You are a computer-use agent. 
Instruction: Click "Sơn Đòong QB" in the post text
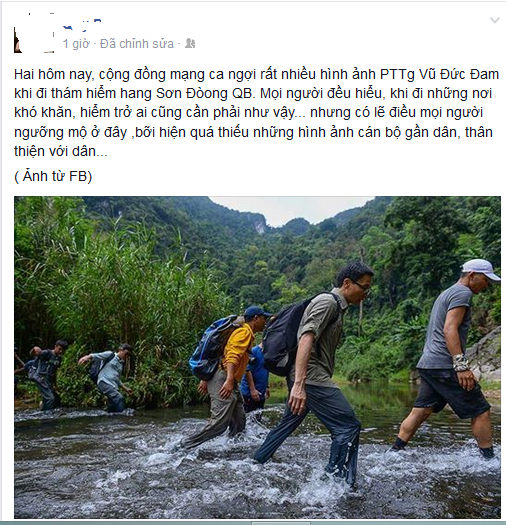(x=205, y=93)
